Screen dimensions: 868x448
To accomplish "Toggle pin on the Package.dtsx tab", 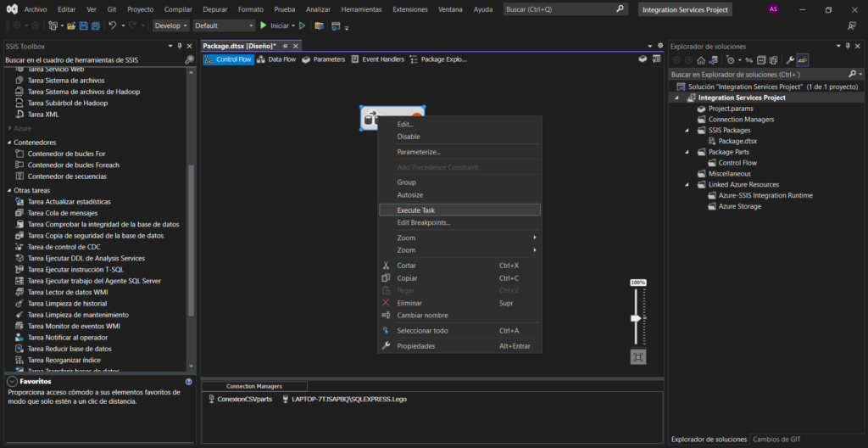I will pos(286,46).
